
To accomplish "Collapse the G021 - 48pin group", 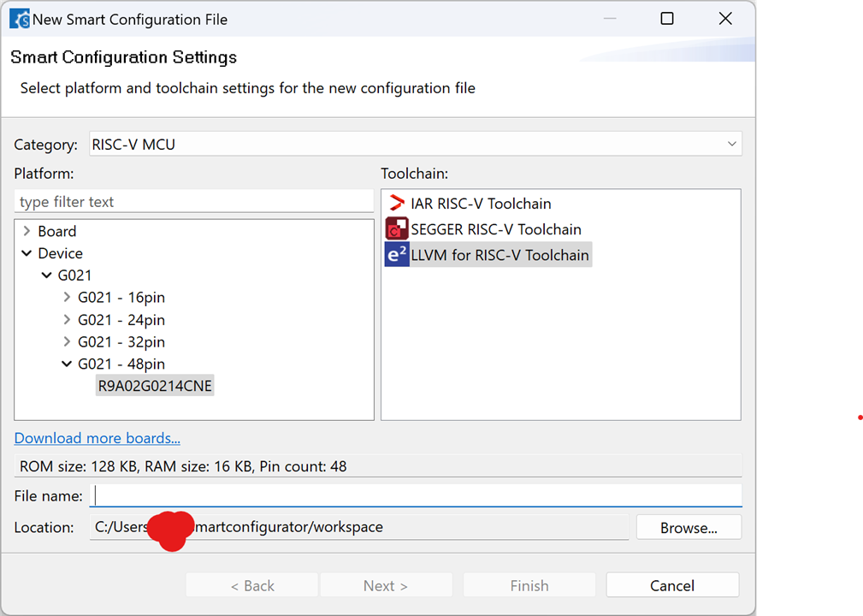I will (68, 364).
